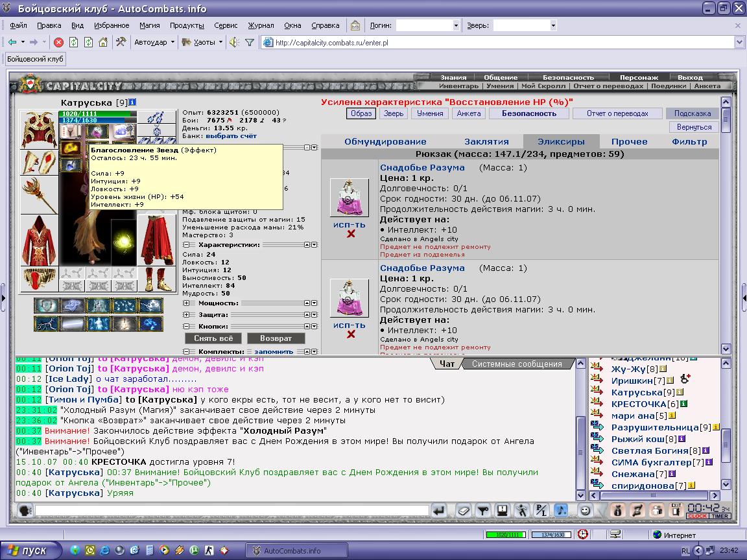747x560 pixels.
Task: Click the выбрать счёт bank link
Action: (231, 136)
